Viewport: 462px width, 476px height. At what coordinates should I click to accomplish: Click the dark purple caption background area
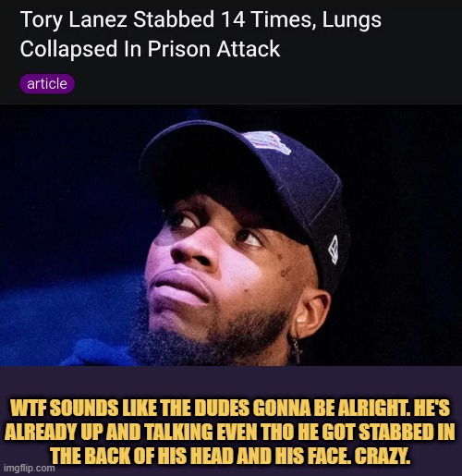tap(231, 382)
